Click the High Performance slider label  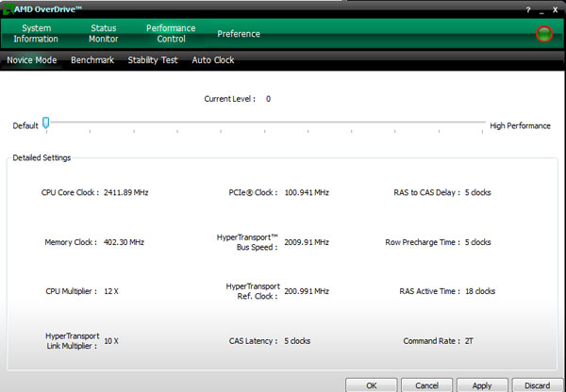tap(520, 126)
